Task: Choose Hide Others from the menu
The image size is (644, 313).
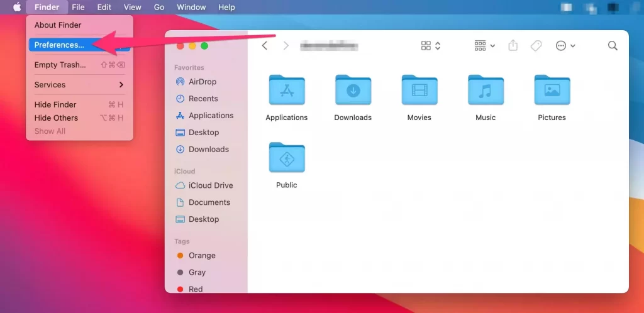Action: coord(57,118)
